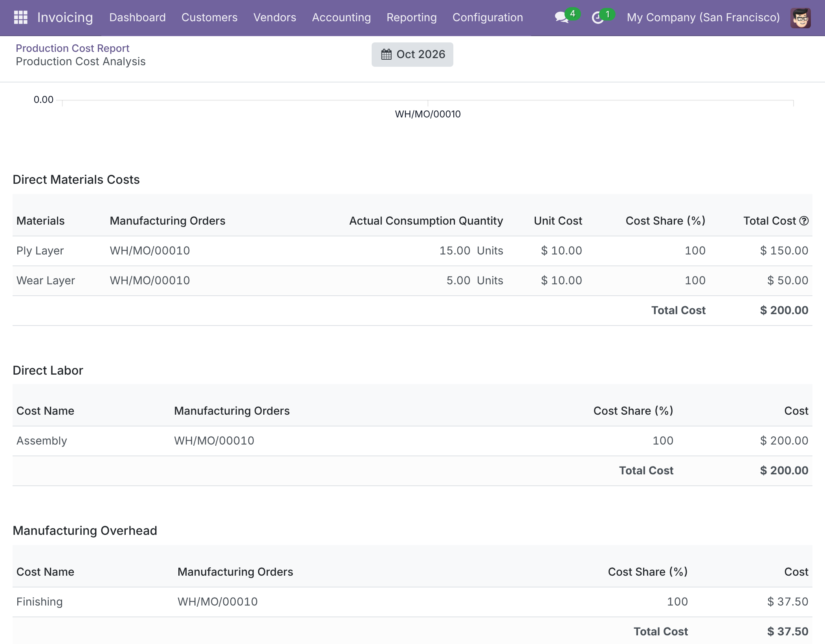Click the Direct Labor section heading
825x644 pixels.
tap(48, 370)
